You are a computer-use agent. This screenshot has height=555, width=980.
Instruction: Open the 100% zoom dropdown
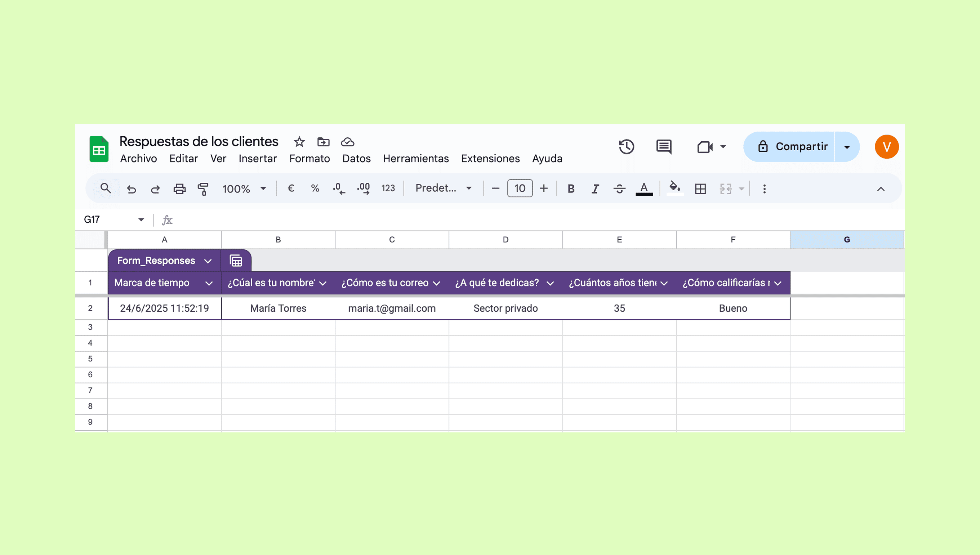pyautogui.click(x=244, y=189)
